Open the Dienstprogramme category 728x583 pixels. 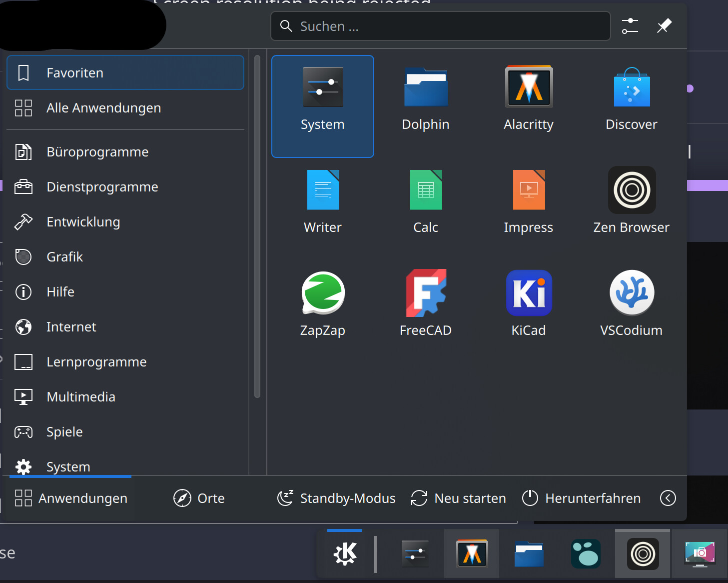tap(125, 186)
